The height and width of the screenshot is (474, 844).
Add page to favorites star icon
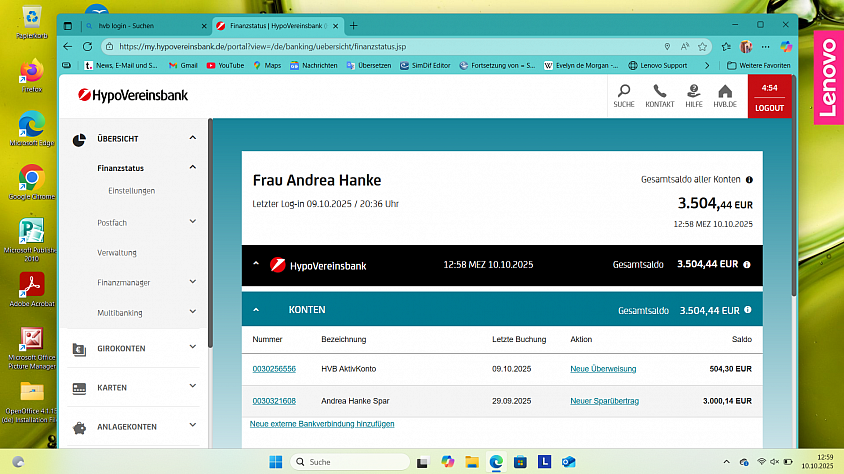[702, 47]
